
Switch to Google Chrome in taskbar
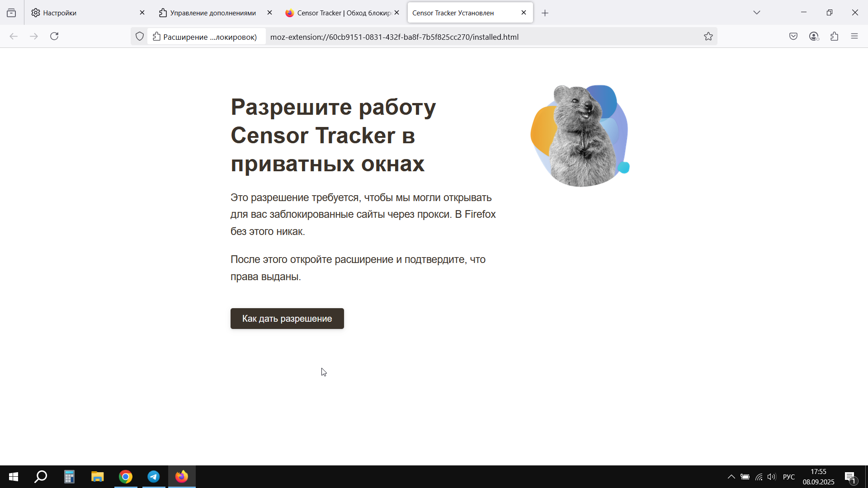(126, 477)
